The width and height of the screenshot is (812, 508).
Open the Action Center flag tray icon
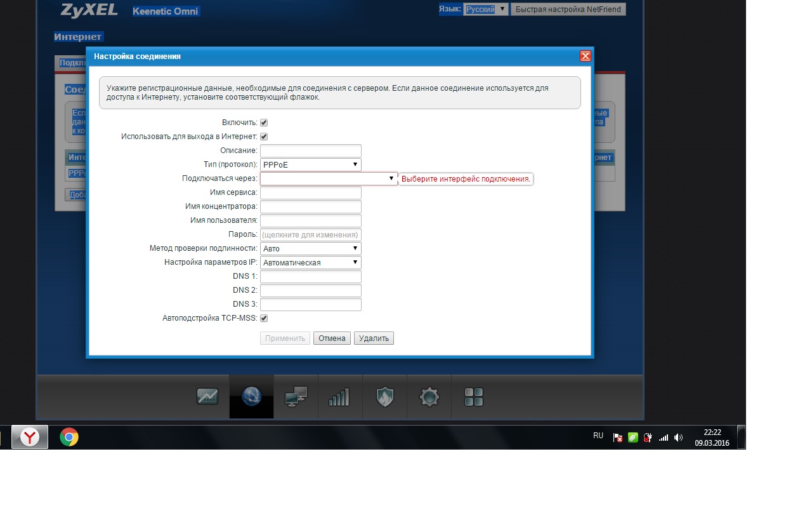[x=617, y=438]
